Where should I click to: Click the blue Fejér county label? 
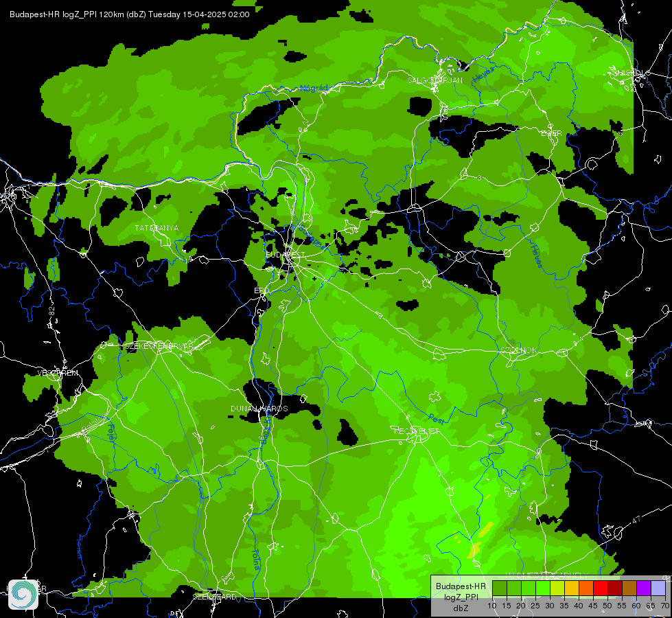tap(111, 434)
